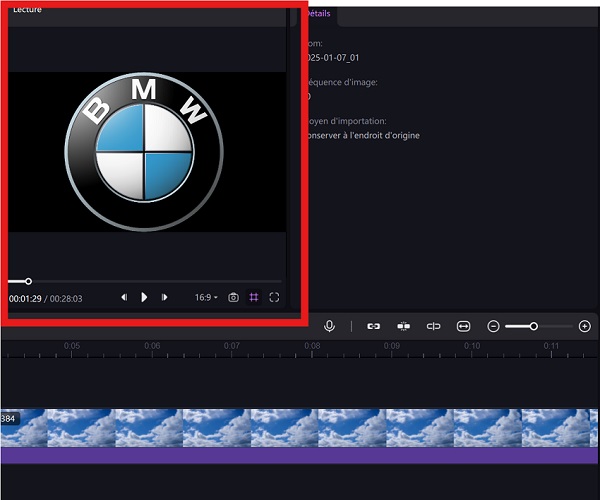Image resolution: width=600 pixels, height=500 pixels.
Task: Take a snapshot with the camera icon
Action: (233, 297)
